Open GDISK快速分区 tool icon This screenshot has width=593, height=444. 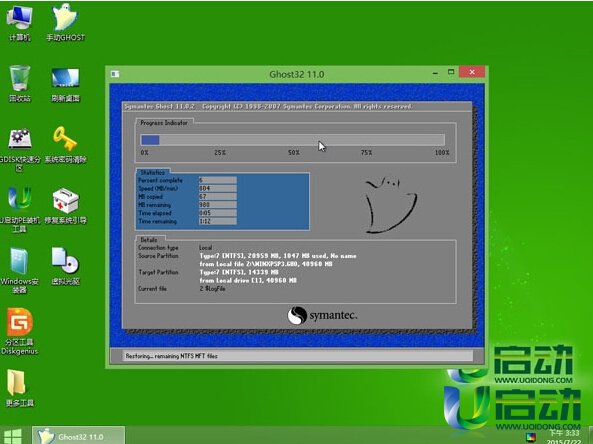[19, 149]
